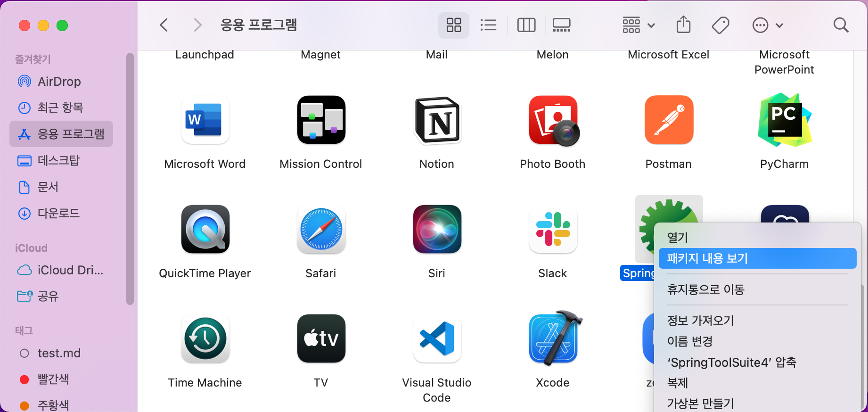The height and width of the screenshot is (412, 868).
Task: Choose 정보 가져오기 in context menu
Action: pos(757,321)
